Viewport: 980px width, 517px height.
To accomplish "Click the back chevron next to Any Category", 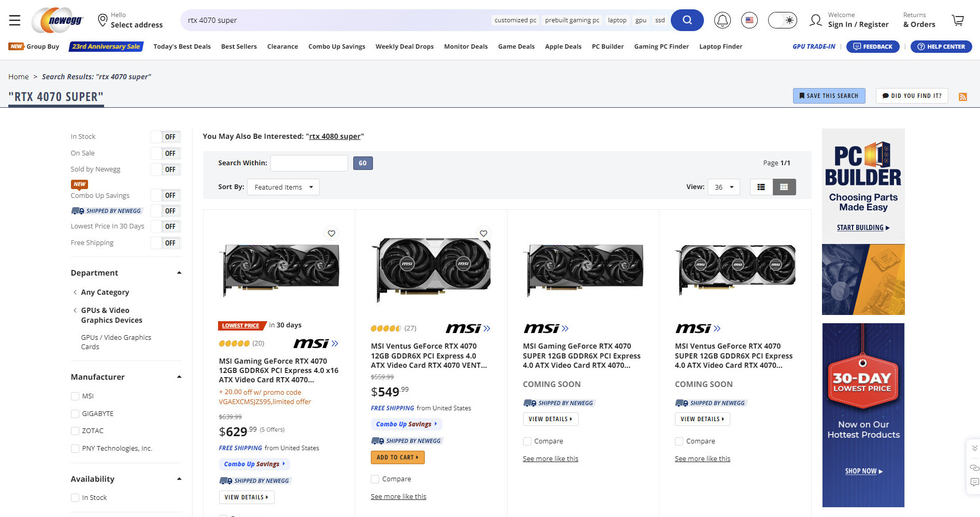I will [x=75, y=292].
